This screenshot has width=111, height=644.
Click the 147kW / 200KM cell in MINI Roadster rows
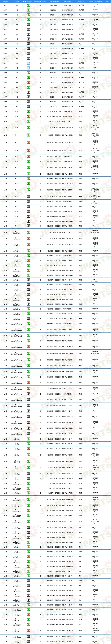67,624
